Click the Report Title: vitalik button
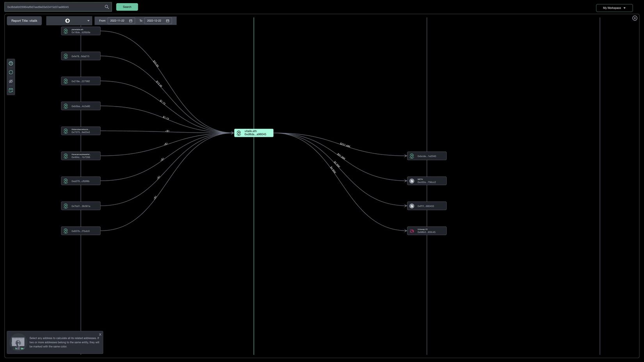 [x=24, y=21]
